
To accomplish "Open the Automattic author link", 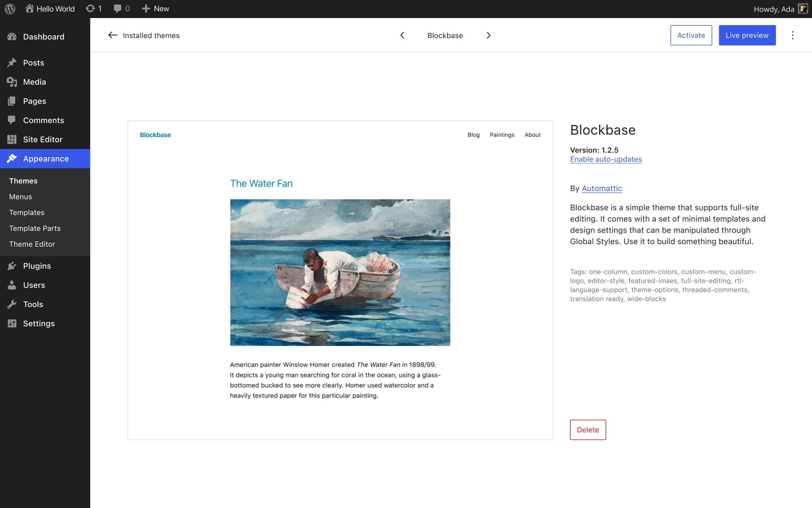I will [x=602, y=188].
